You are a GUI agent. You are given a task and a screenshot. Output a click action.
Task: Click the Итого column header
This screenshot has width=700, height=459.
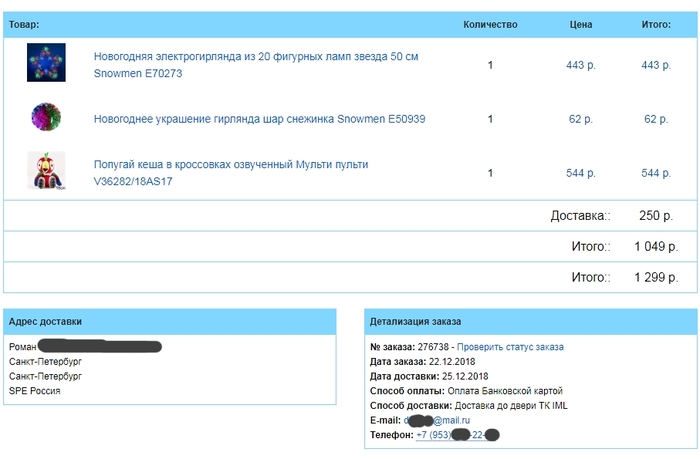point(656,25)
